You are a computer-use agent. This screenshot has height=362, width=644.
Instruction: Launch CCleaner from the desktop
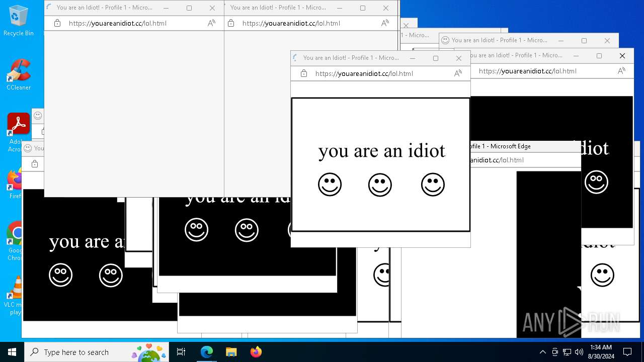(18, 75)
